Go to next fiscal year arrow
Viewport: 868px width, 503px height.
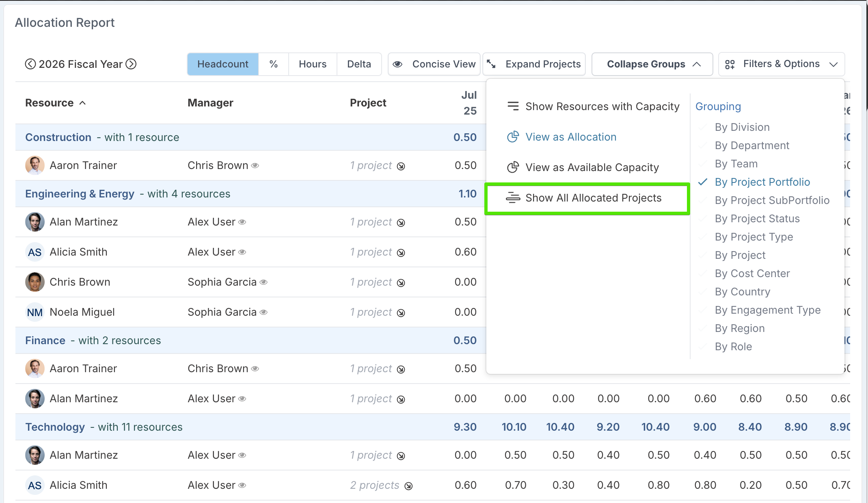click(x=131, y=64)
